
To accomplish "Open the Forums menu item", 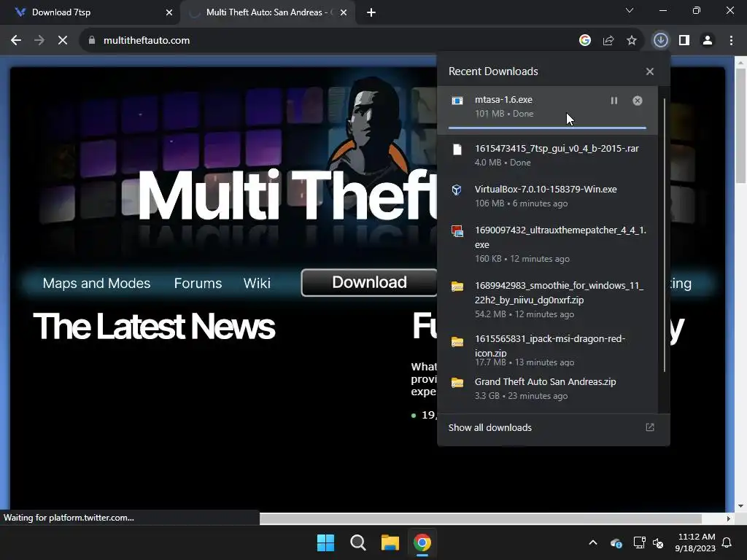I will [x=198, y=284].
